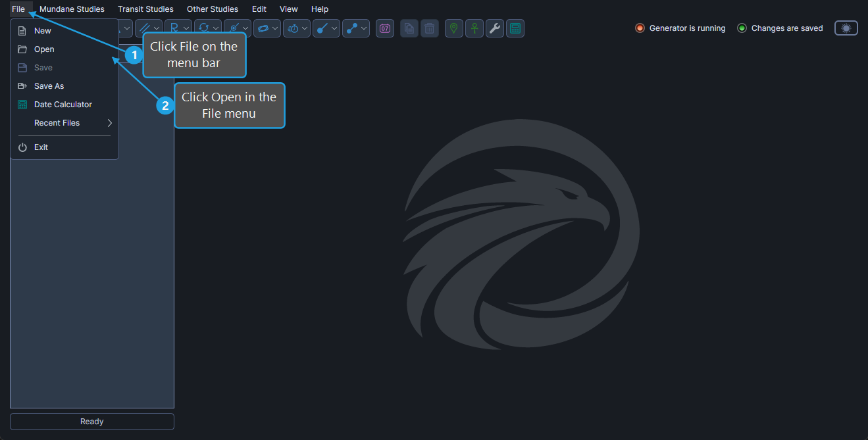Open the wrench settings tool
The height and width of the screenshot is (440, 868).
click(495, 28)
